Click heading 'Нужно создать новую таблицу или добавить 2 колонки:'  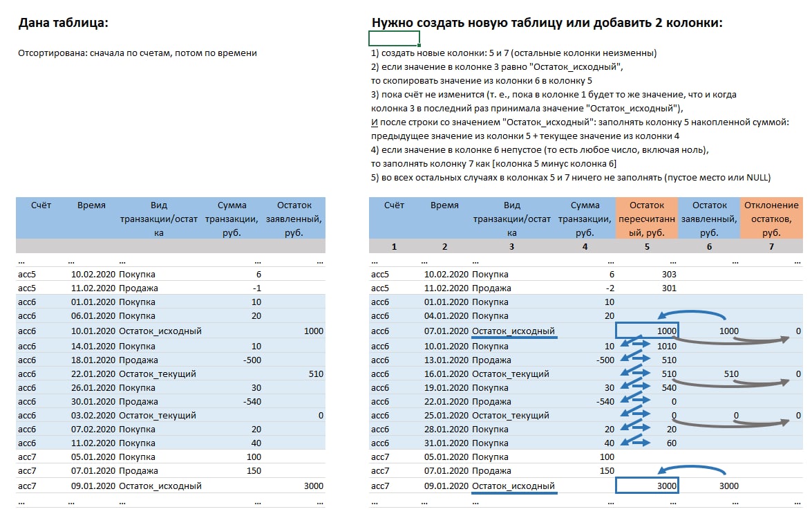coord(547,23)
